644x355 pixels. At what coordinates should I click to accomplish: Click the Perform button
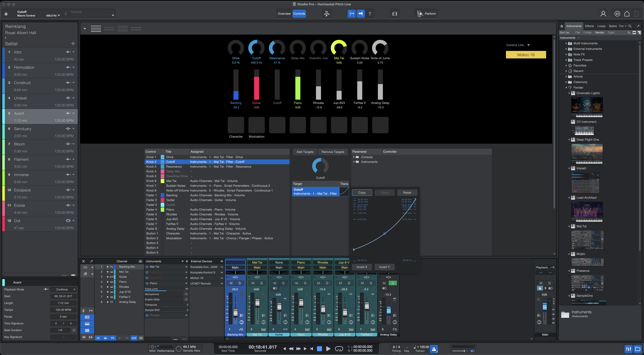coord(426,14)
